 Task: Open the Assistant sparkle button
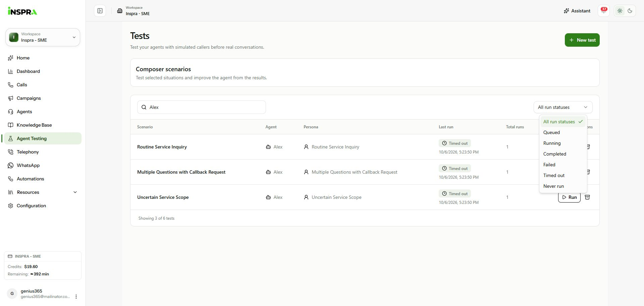(577, 11)
